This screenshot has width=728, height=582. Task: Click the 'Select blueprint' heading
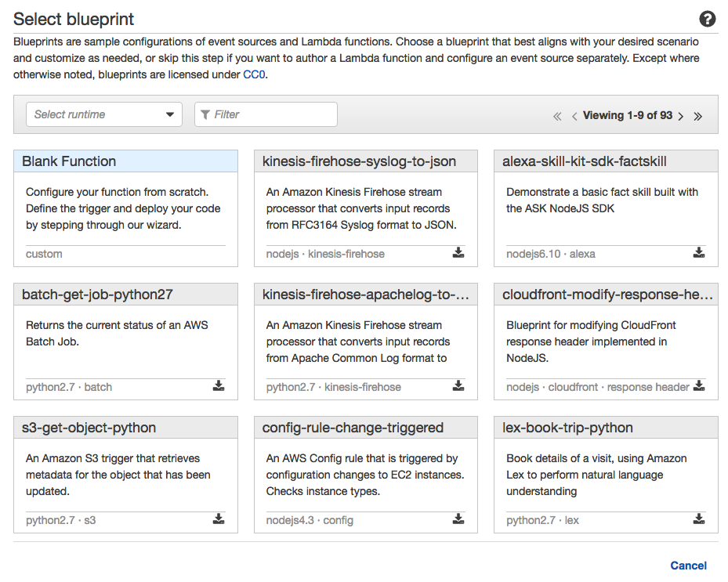tap(74, 19)
